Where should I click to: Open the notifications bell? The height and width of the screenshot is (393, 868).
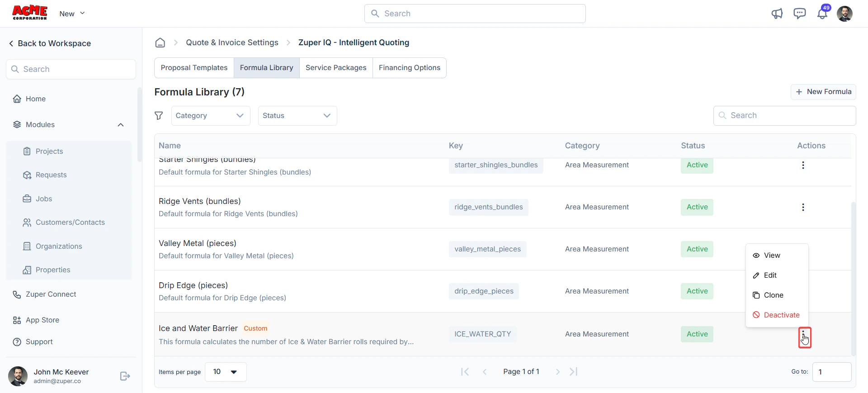click(822, 14)
